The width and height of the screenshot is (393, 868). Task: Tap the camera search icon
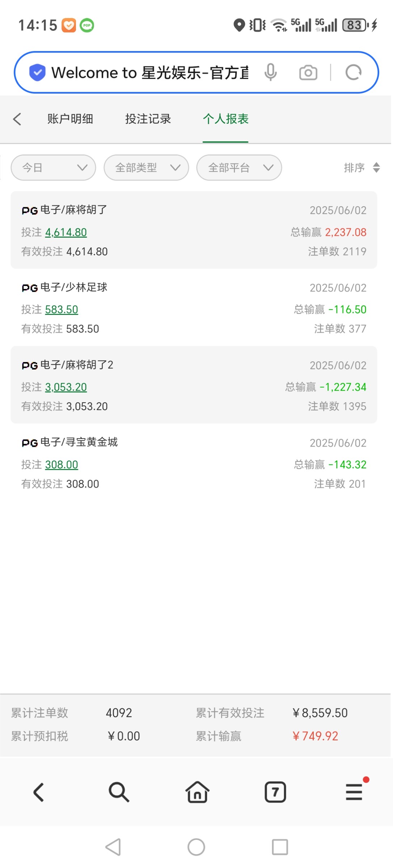(308, 73)
